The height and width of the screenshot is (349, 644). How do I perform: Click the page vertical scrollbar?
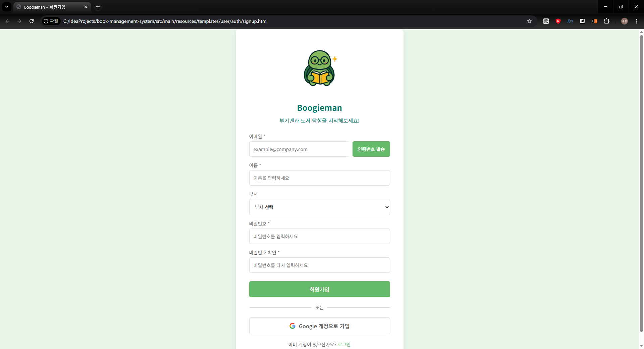click(x=641, y=181)
